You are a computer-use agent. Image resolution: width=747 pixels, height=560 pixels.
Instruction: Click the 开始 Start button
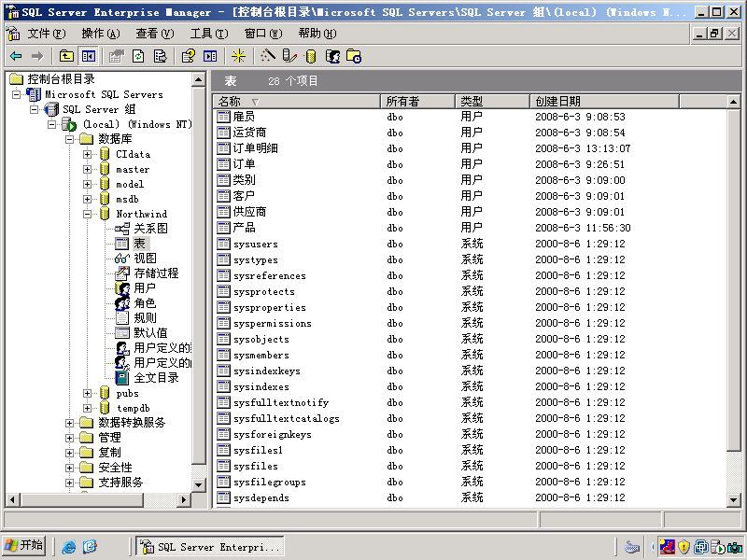coord(24,545)
